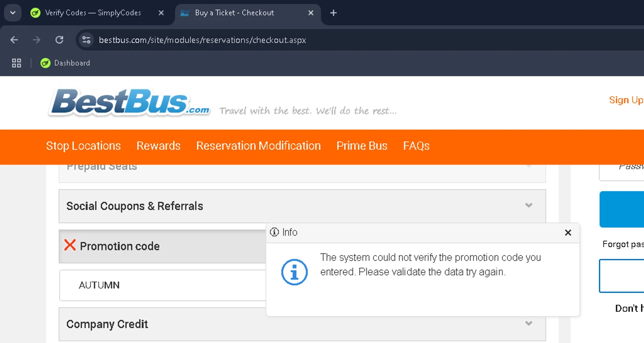The height and width of the screenshot is (343, 644).
Task: Close the Verify Codes — SimplyCodes tab
Action: coord(161,13)
